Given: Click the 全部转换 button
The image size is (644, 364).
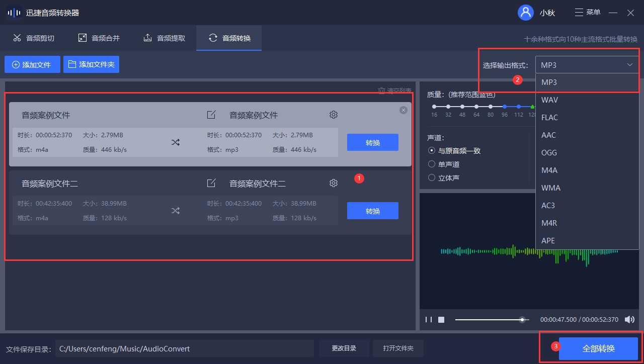Looking at the screenshot, I should pyautogui.click(x=598, y=348).
